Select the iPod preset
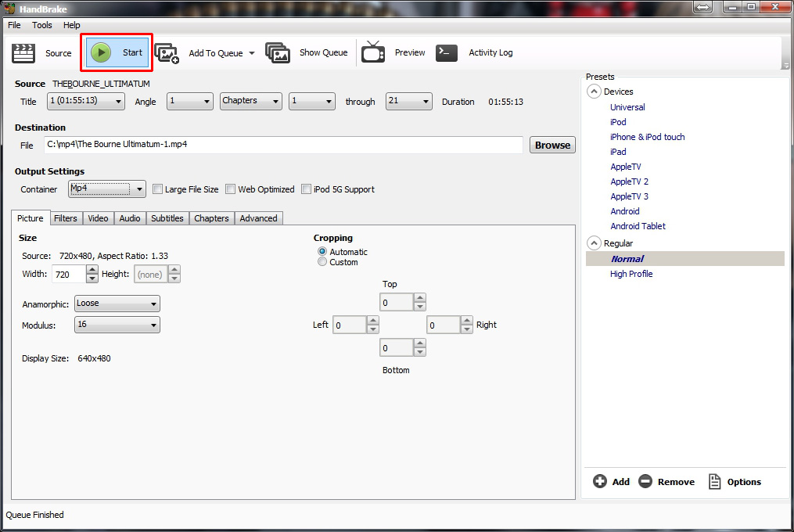Screen dimensions: 794x532 [x=618, y=122]
